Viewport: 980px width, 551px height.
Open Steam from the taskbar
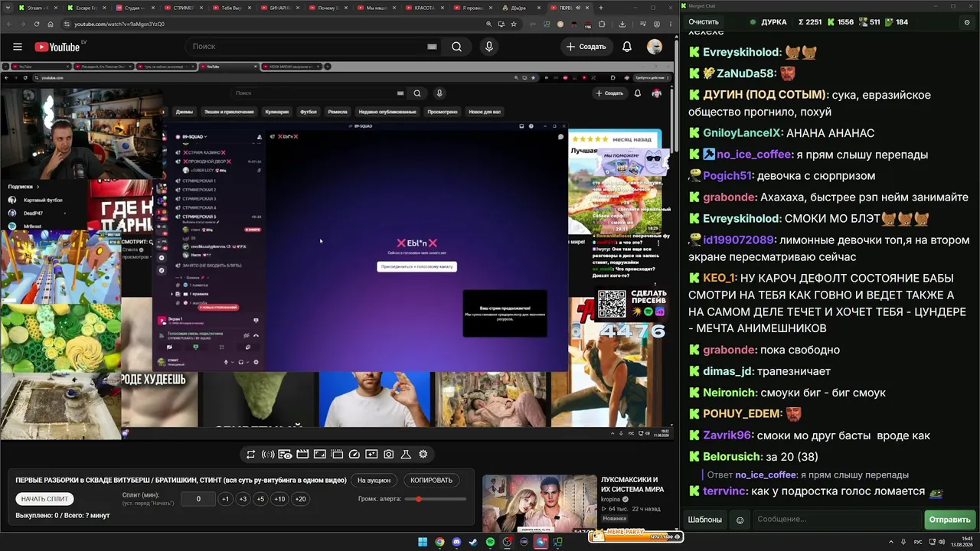tap(473, 542)
